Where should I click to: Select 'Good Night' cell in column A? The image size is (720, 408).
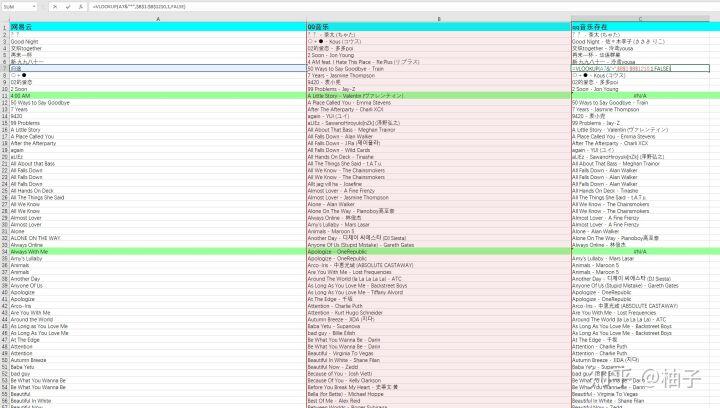(x=158, y=42)
